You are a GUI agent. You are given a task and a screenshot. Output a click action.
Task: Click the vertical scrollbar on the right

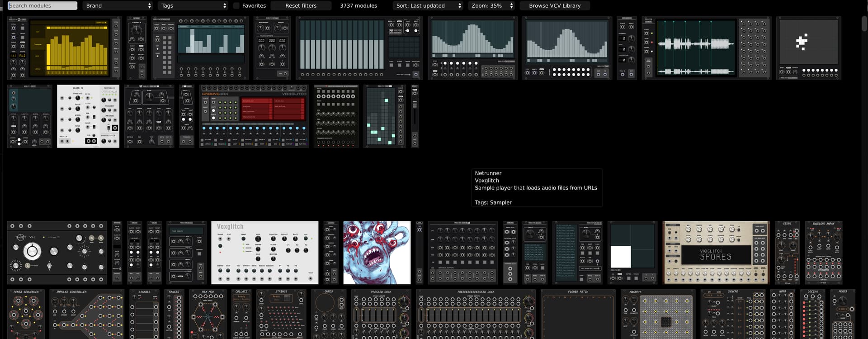[864, 23]
